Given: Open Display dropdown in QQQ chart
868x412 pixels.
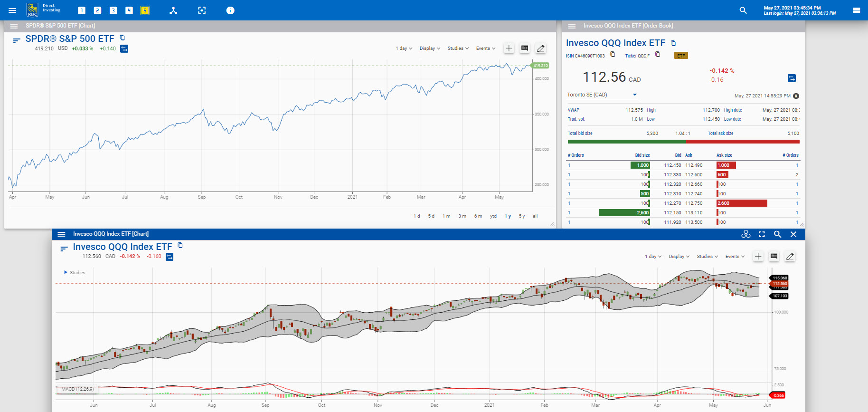Looking at the screenshot, I should tap(679, 257).
